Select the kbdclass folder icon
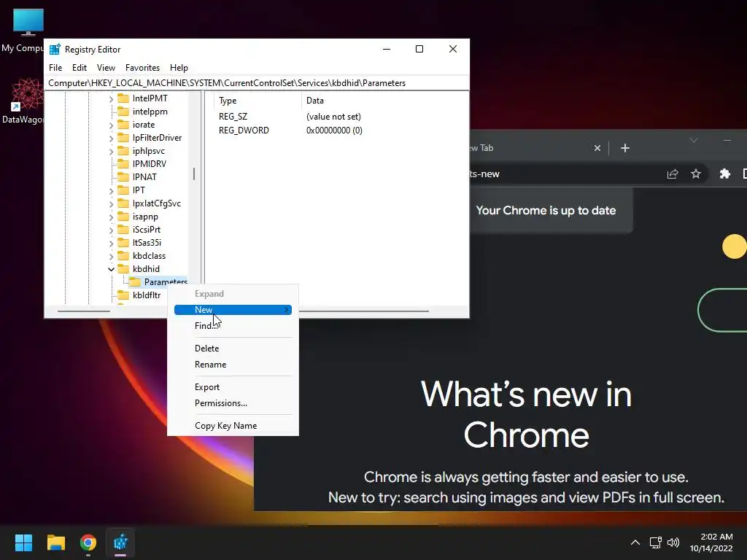Screen dimensions: 747x560 [x=123, y=256]
